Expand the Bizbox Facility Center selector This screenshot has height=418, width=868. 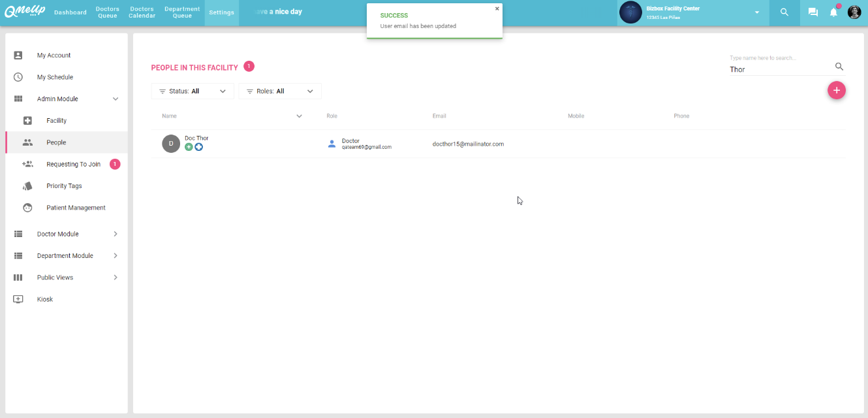coord(757,12)
